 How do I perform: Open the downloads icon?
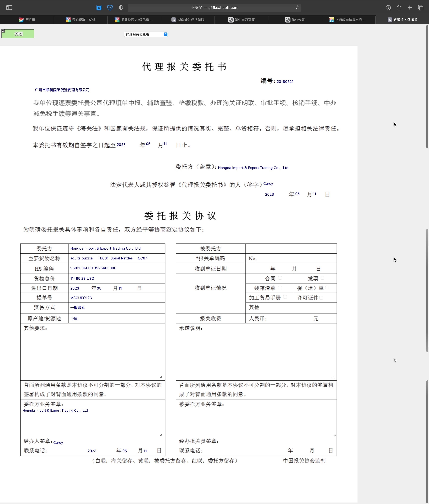[x=388, y=8]
